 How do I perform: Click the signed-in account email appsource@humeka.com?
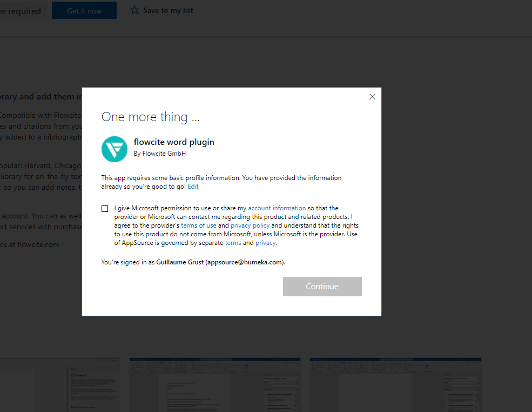(244, 262)
